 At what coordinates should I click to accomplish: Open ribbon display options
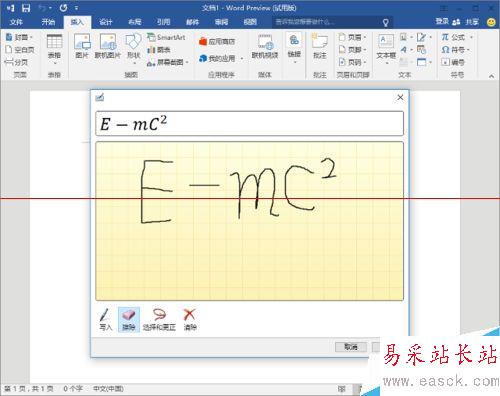coord(444,8)
